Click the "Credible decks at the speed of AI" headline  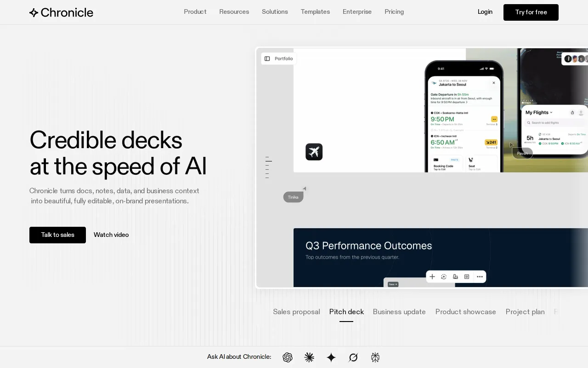coord(118,153)
